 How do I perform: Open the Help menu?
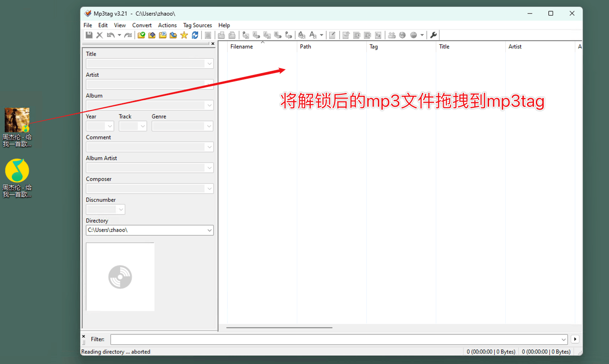tap(224, 25)
